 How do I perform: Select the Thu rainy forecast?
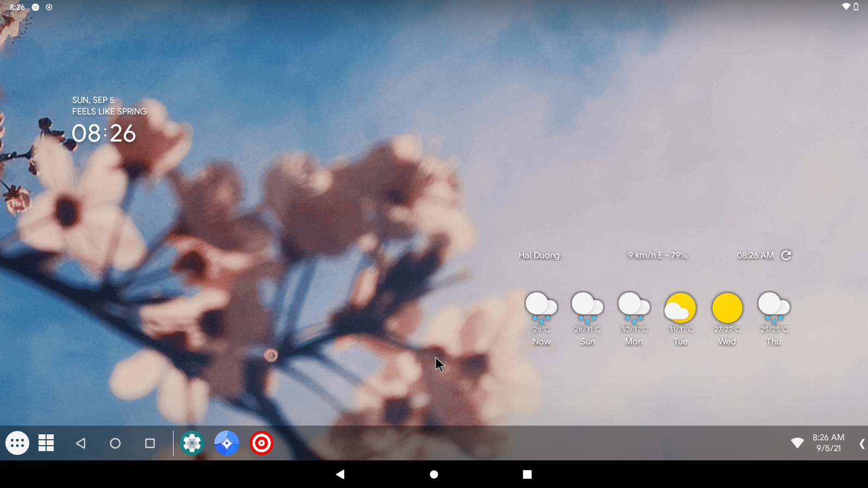pos(774,319)
